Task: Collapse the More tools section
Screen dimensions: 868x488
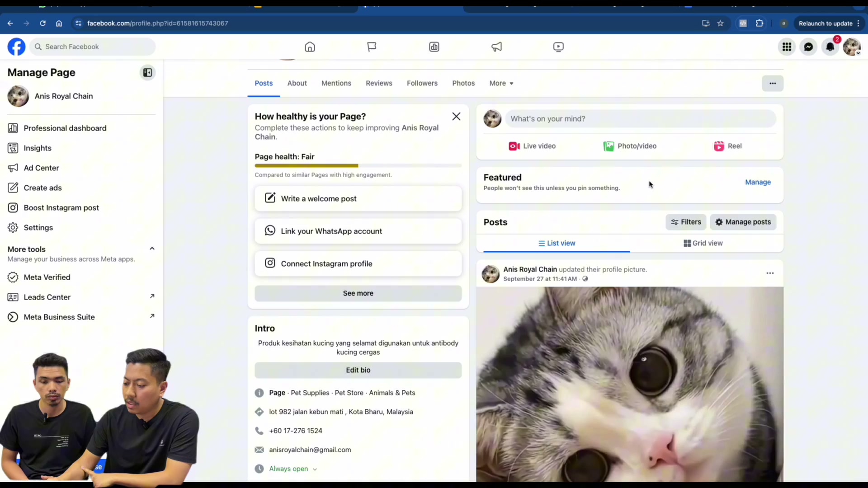Action: [152, 249]
